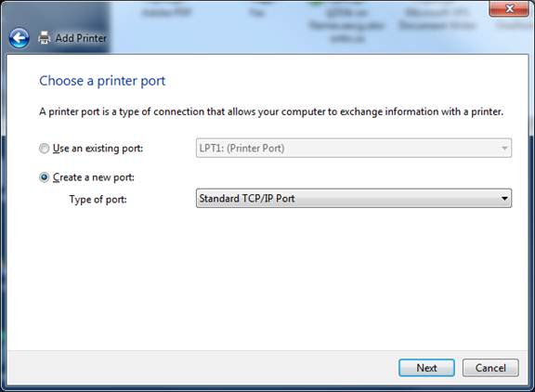Screen dimensions: 535x392
Task: Click the Add Printer title text
Action: [x=81, y=38]
